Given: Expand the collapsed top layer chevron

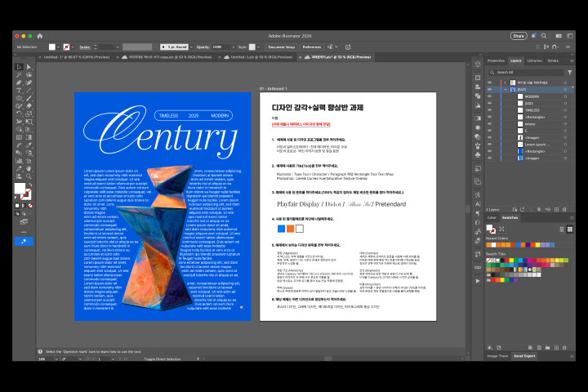Looking at the screenshot, I should (x=506, y=82).
